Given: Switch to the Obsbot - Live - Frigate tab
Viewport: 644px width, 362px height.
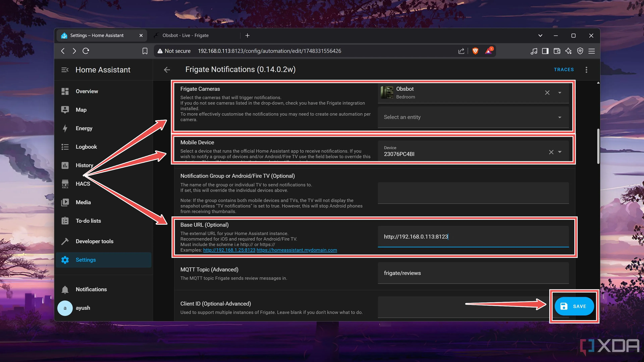Looking at the screenshot, I should (x=185, y=36).
